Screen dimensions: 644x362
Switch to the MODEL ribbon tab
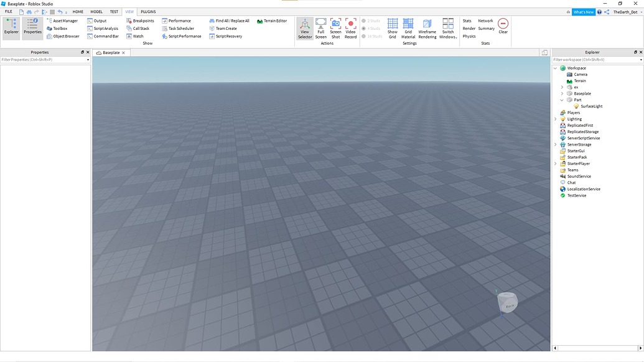tap(96, 11)
